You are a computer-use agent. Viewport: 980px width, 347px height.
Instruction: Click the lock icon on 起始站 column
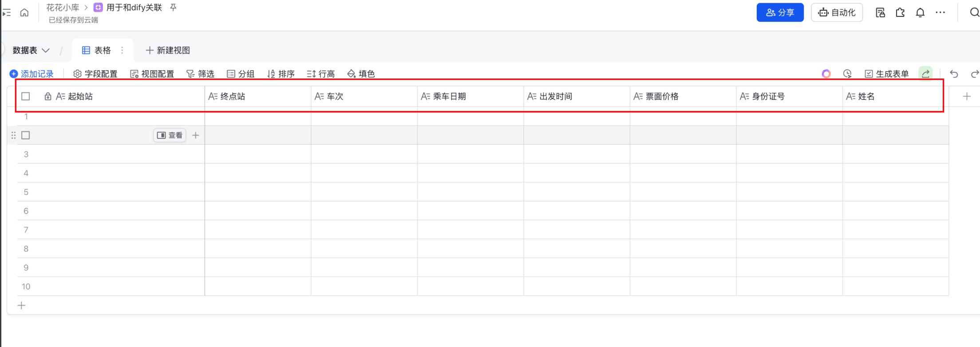point(48,96)
